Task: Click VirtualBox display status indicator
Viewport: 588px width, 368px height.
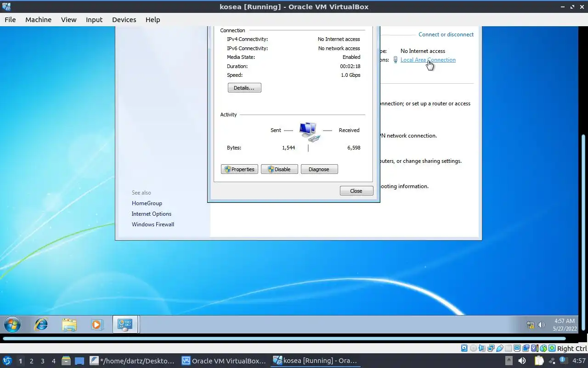Action: (x=517, y=348)
